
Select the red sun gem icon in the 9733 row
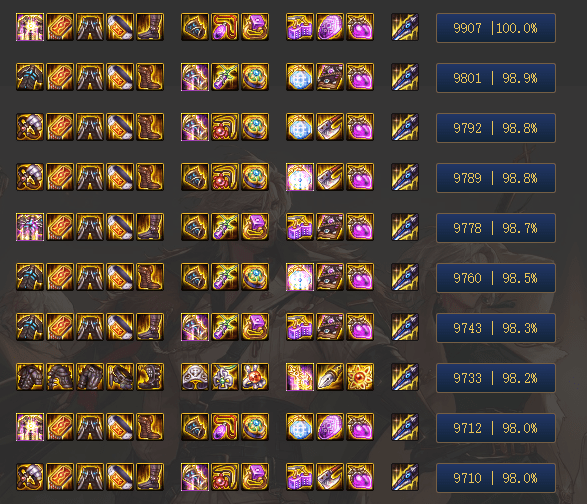tap(360, 377)
